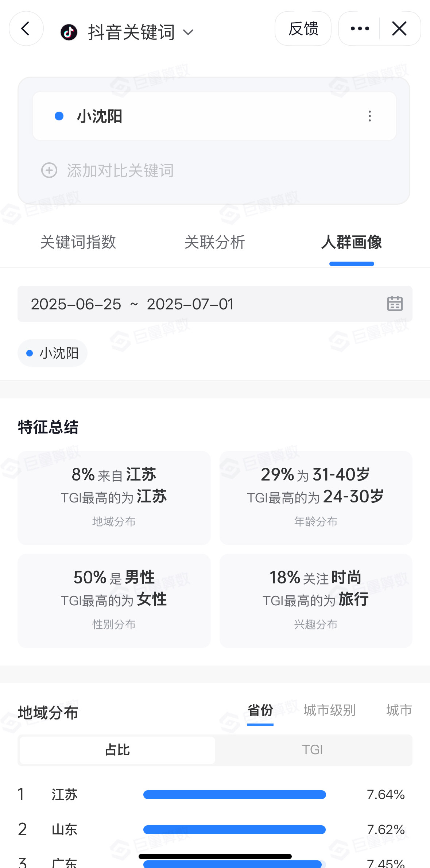The height and width of the screenshot is (868, 430).
Task: Toggle the 小沈阳 keyword chip filter
Action: click(x=53, y=353)
